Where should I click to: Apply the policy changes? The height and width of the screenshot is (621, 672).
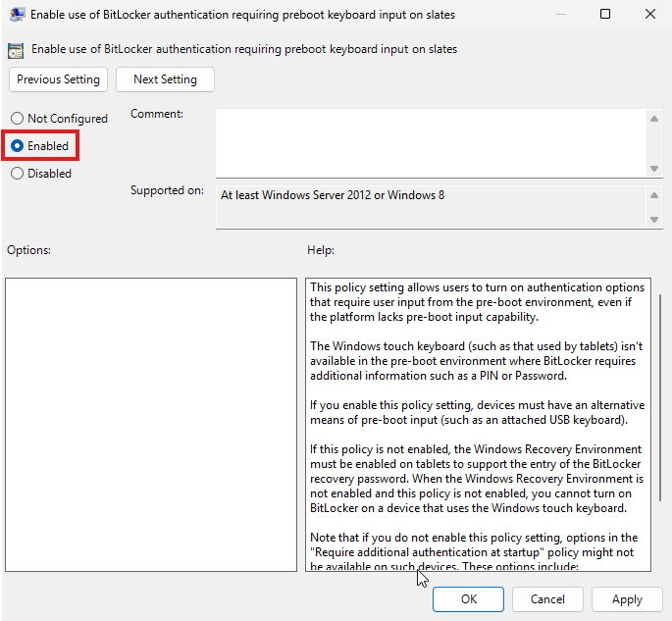coord(627,599)
